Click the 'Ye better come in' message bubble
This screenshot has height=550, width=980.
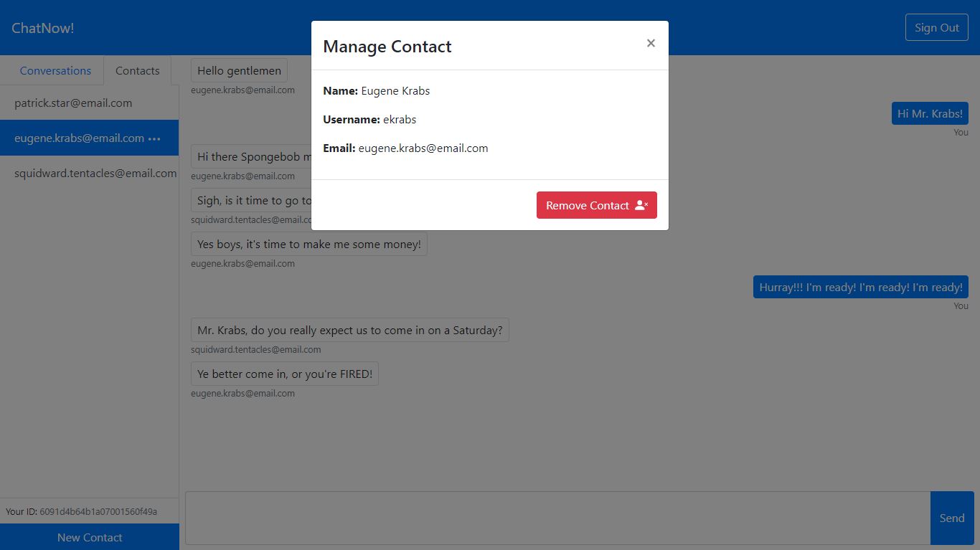285,374
